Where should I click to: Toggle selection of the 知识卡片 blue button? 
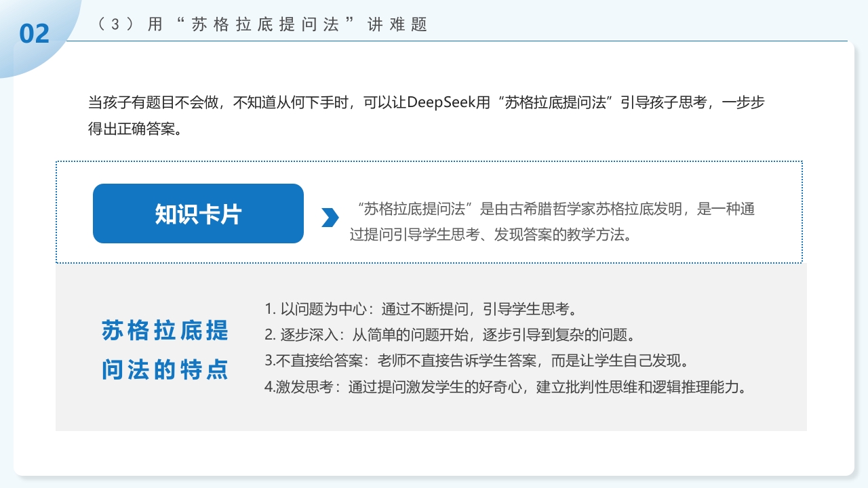coord(198,213)
